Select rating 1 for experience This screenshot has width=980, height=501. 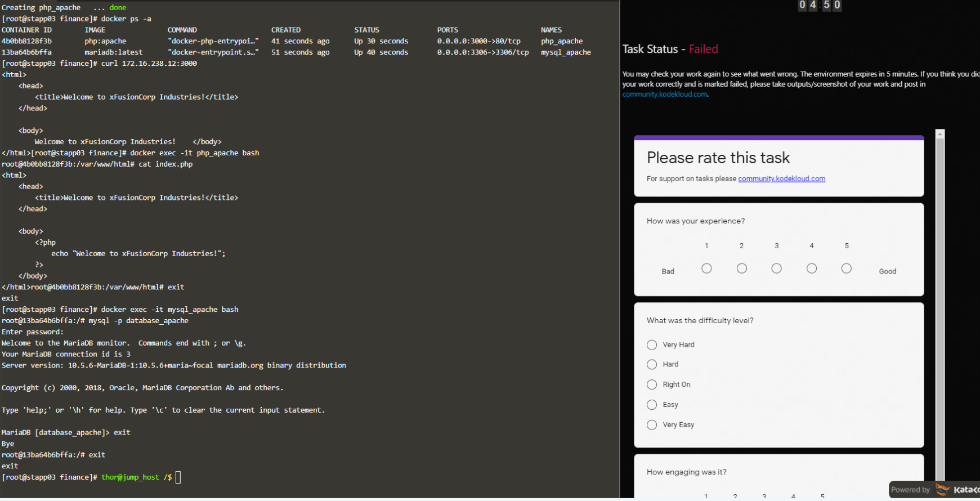tap(706, 269)
